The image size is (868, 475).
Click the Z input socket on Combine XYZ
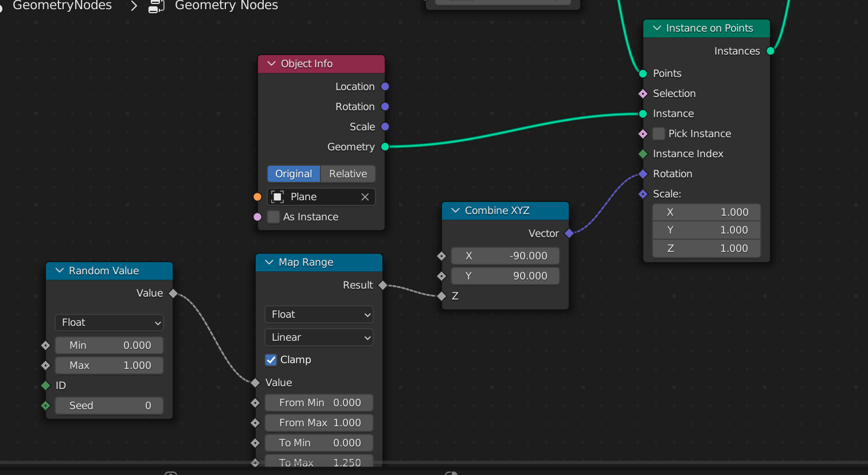point(441,296)
